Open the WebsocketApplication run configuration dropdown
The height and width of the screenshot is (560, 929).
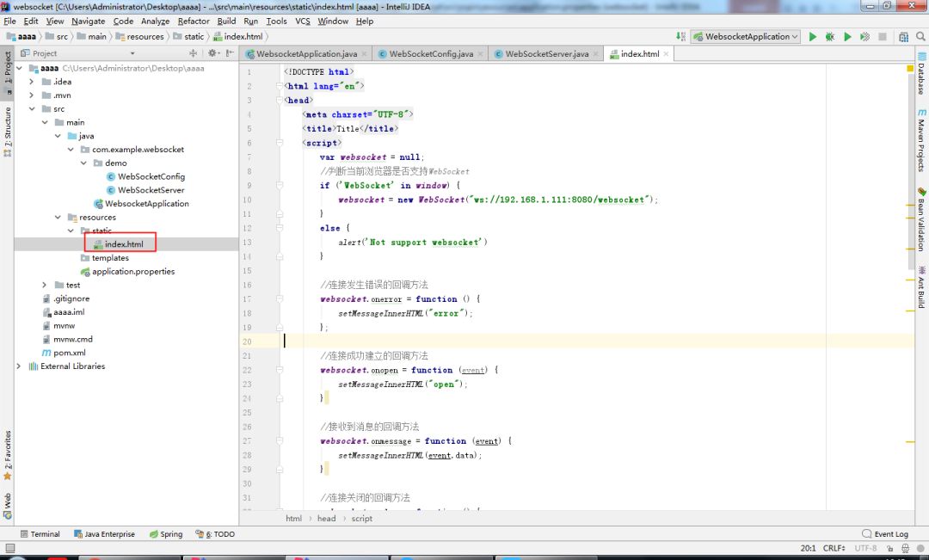[x=747, y=37]
